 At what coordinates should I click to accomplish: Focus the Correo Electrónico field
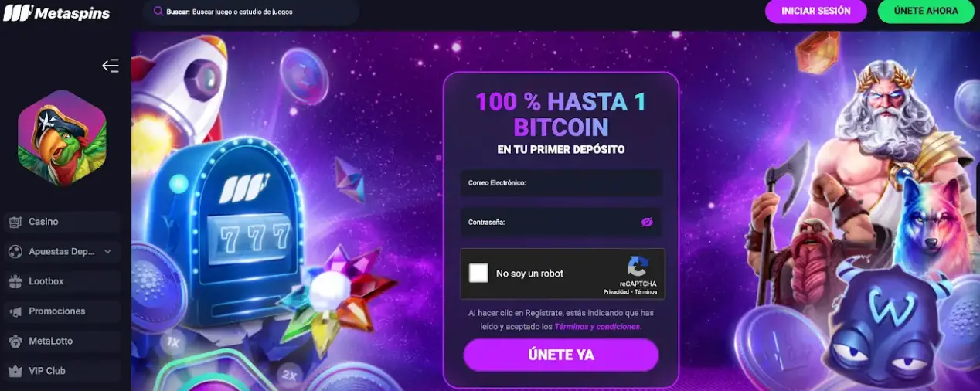(x=562, y=183)
